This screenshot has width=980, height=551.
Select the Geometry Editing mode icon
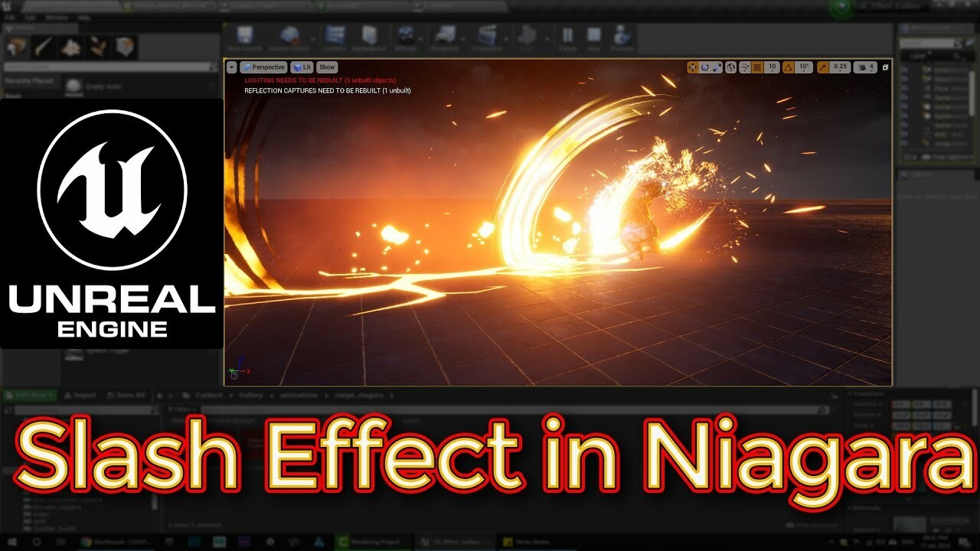(x=126, y=47)
